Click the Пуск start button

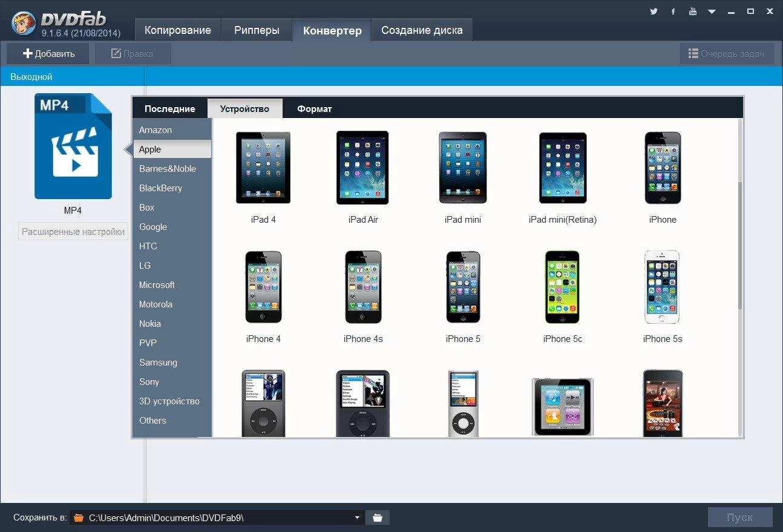740,517
